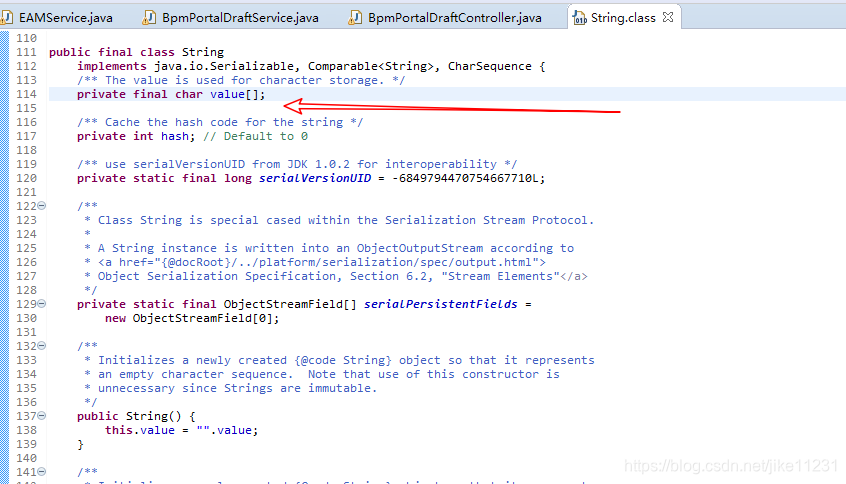The image size is (846, 484).
Task: Fold the serialPersistentFields declaration at line 129
Action: pos(42,304)
